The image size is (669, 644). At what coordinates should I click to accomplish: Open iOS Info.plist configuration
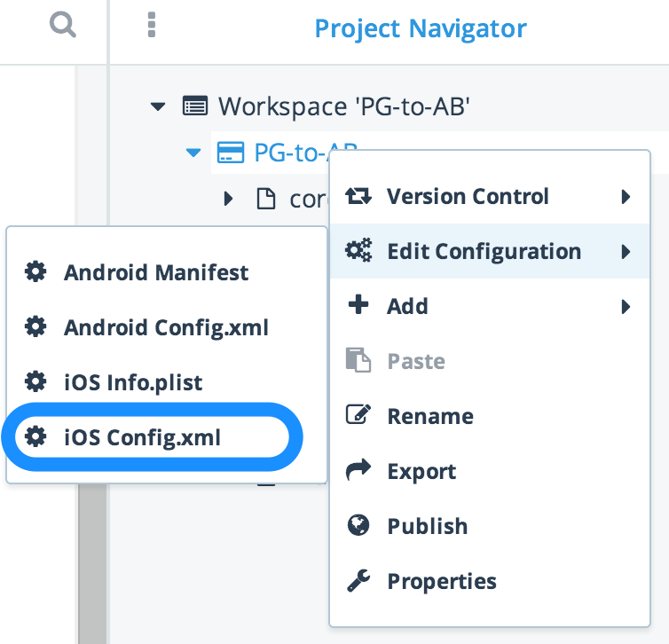pos(133,382)
